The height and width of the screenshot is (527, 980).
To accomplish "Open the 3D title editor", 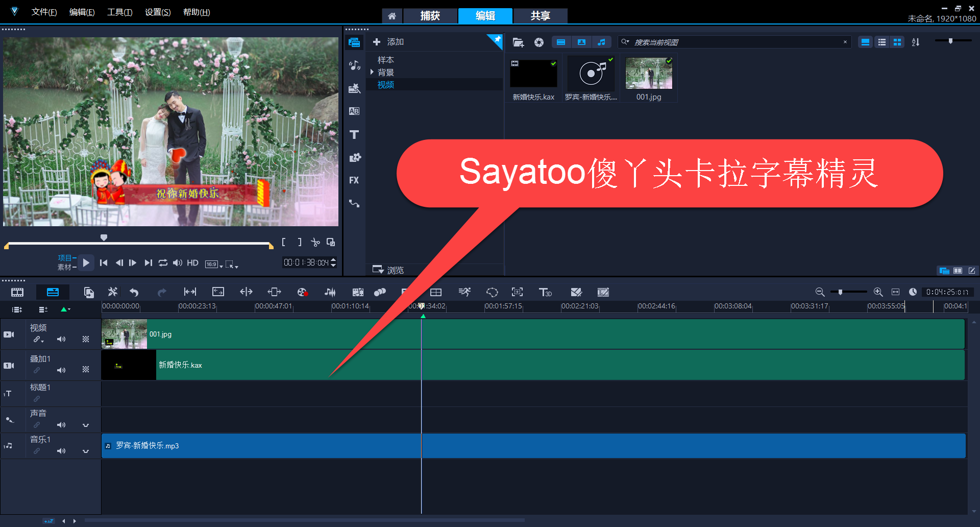I will click(546, 292).
